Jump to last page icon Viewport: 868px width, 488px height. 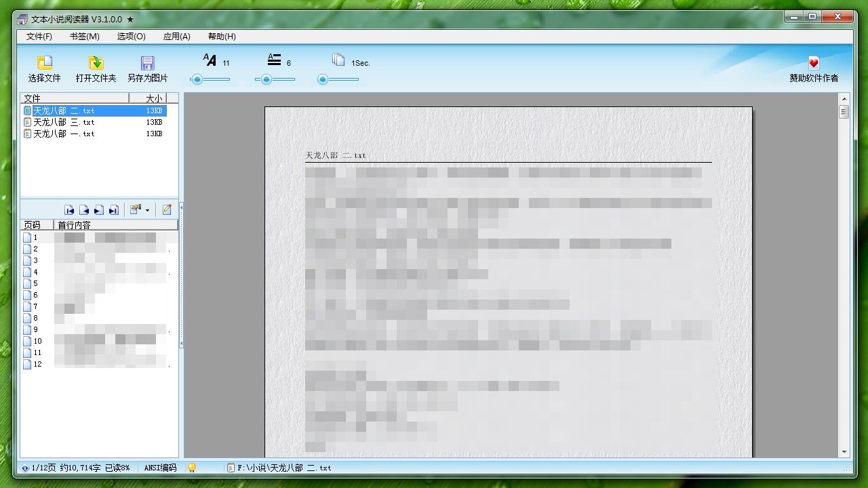click(114, 210)
